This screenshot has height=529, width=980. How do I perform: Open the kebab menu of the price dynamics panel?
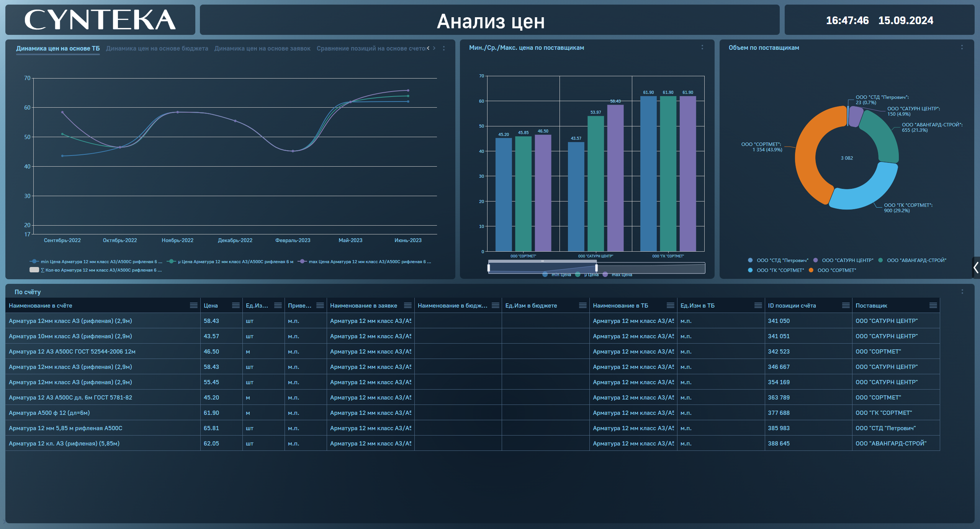[444, 48]
